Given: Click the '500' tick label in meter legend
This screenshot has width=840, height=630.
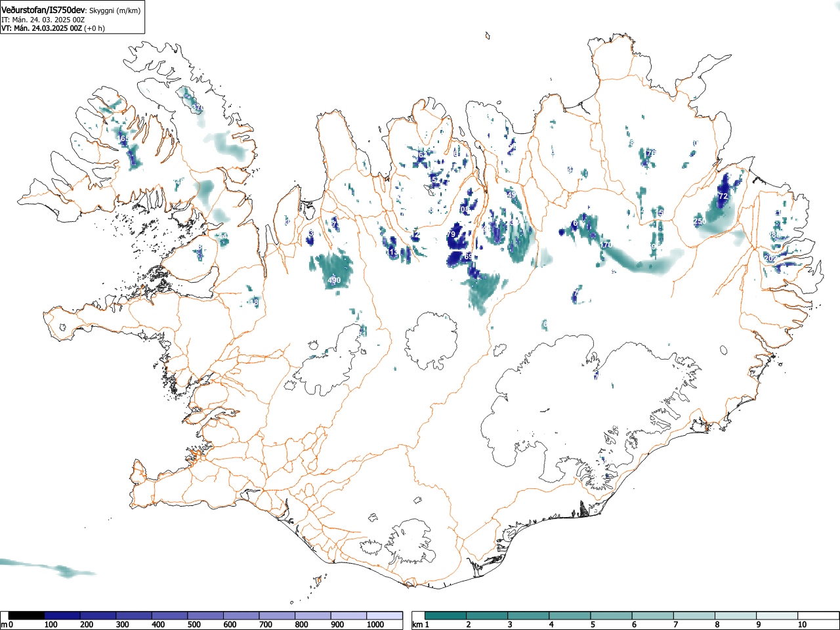Looking at the screenshot, I should 194,625.
